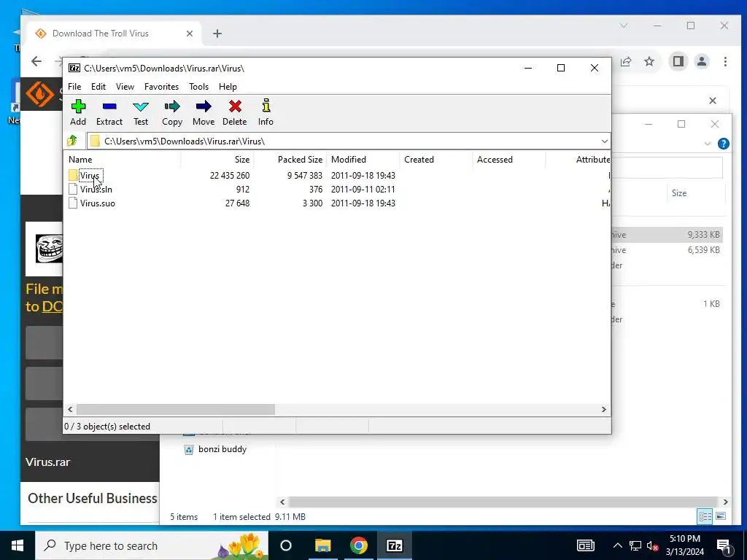The width and height of the screenshot is (747, 560).
Task: Open the Favorites menu
Action: click(x=161, y=87)
